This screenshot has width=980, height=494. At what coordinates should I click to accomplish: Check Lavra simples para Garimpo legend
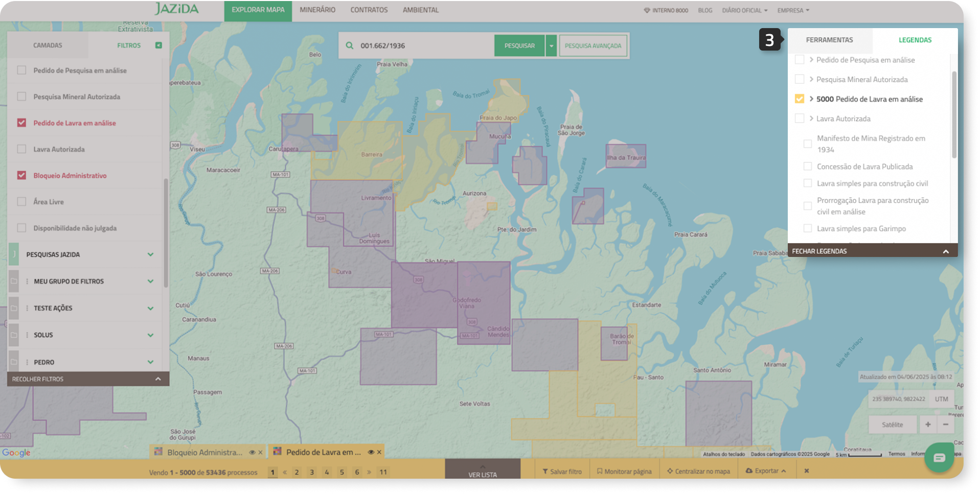808,228
